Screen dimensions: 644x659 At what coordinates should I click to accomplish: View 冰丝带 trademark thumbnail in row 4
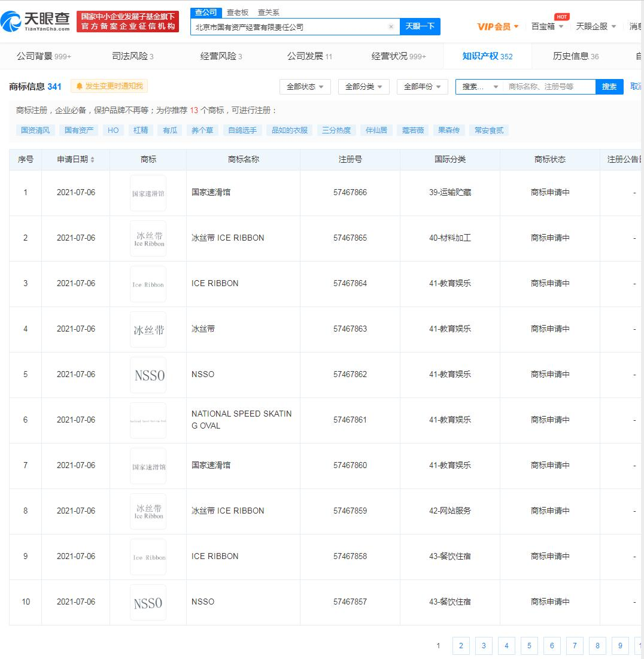[148, 329]
